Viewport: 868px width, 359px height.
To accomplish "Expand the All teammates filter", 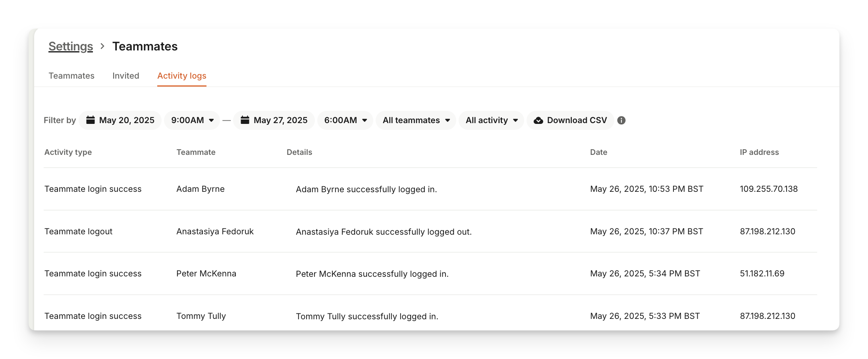I will 416,120.
